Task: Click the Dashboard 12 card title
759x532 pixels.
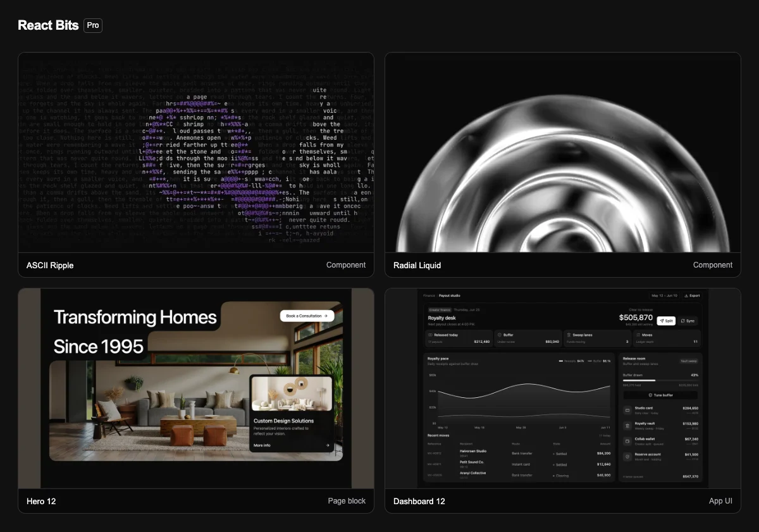Action: (419, 501)
